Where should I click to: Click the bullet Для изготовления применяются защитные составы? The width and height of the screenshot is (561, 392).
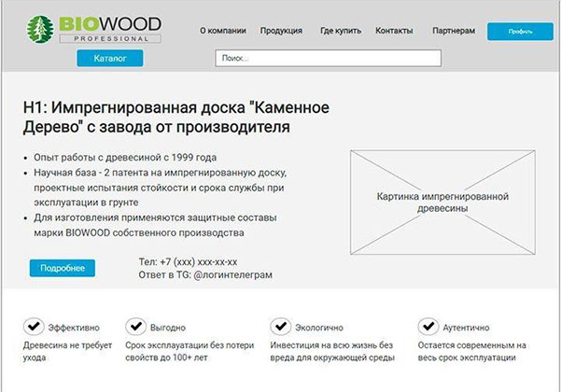155,225
